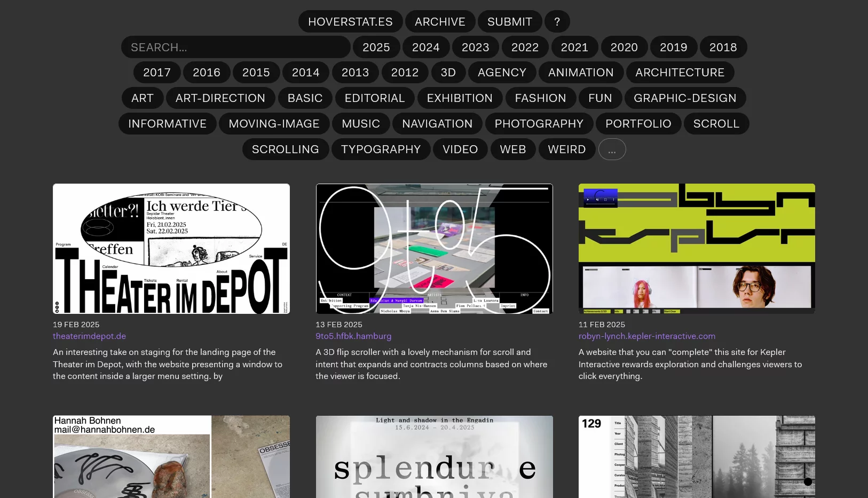Open the HOVERSTAT.ES home link
This screenshot has height=498, width=868.
[x=350, y=21]
